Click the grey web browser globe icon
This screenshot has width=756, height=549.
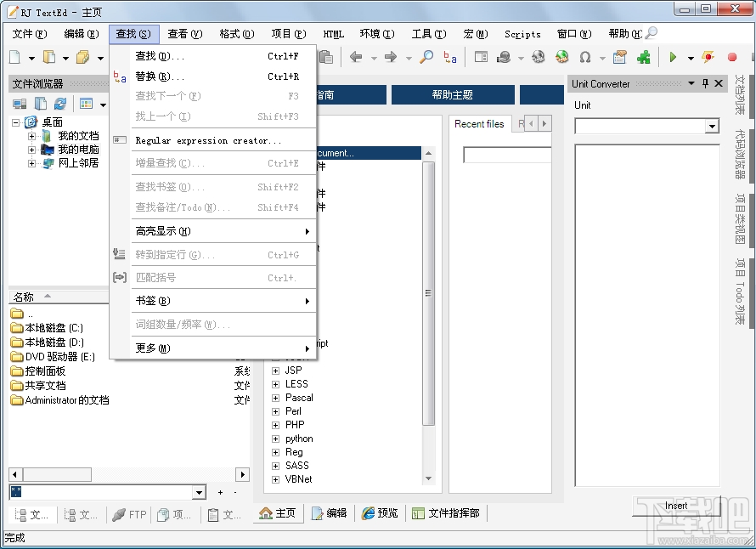[x=538, y=58]
